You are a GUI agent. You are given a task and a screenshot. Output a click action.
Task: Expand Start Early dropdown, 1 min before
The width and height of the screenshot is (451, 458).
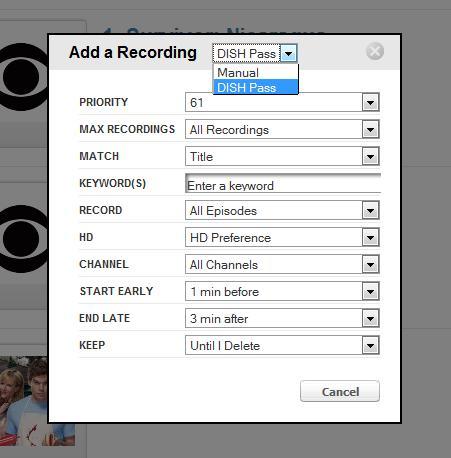(x=282, y=291)
